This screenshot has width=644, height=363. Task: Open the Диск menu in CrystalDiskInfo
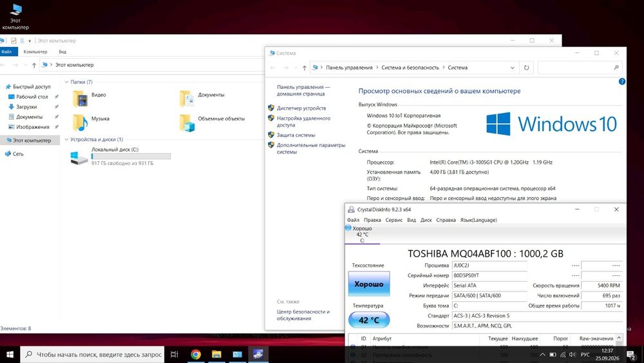pyautogui.click(x=426, y=220)
